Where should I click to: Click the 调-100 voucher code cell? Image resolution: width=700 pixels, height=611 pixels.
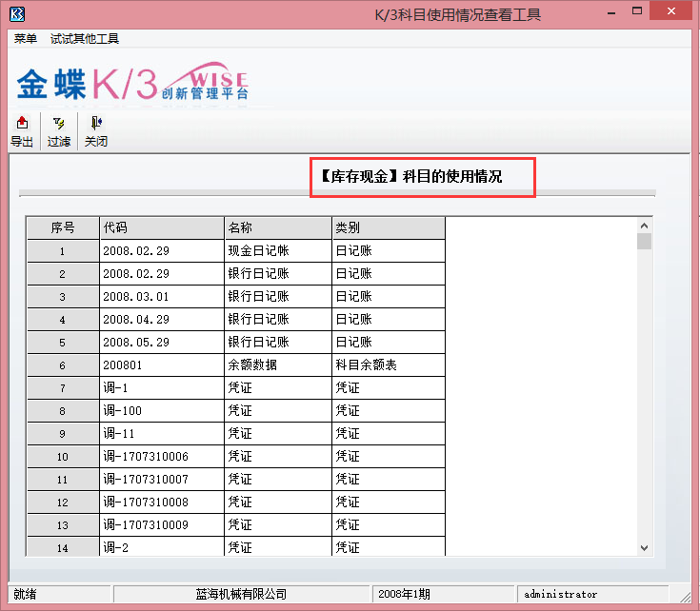(x=161, y=411)
